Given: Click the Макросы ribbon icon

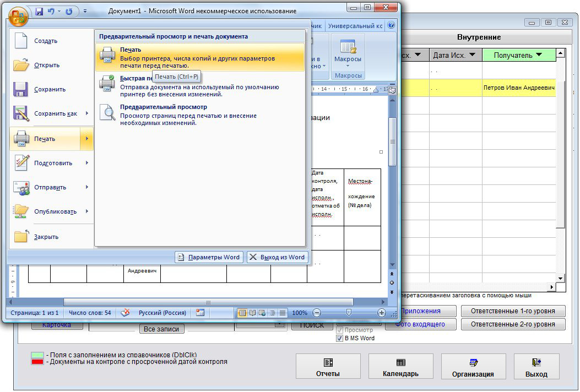Looking at the screenshot, I should coord(348,47).
